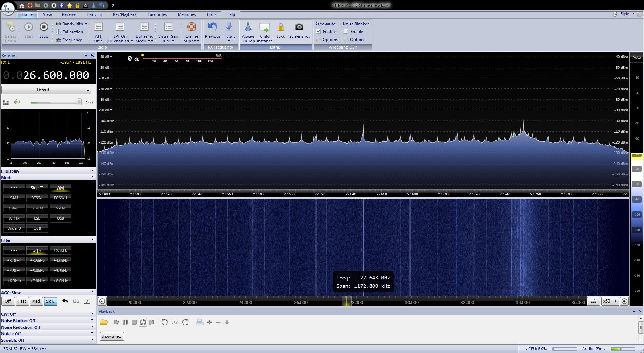The image size is (644, 353).
Task: Set AGC to Fast
Action: 22,301
